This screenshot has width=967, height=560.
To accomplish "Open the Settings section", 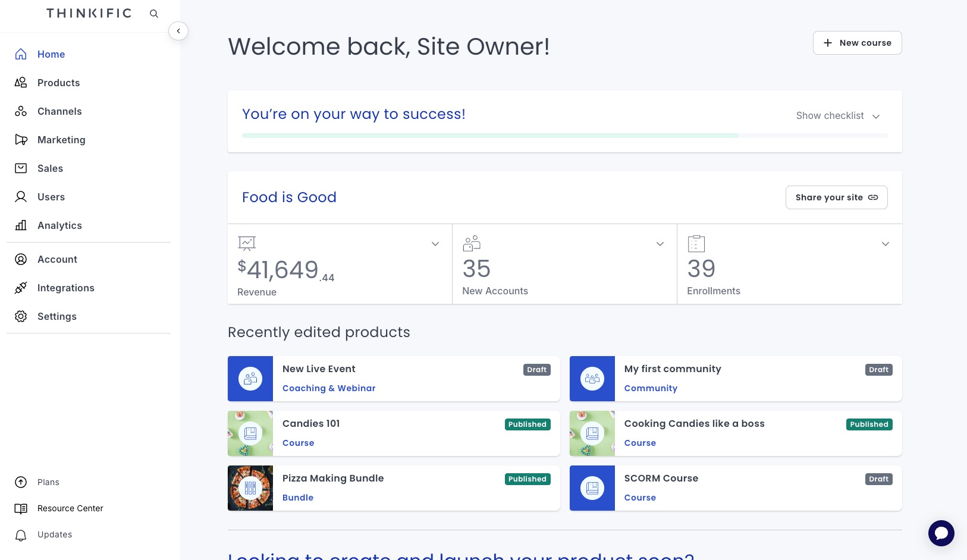I will (x=56, y=316).
